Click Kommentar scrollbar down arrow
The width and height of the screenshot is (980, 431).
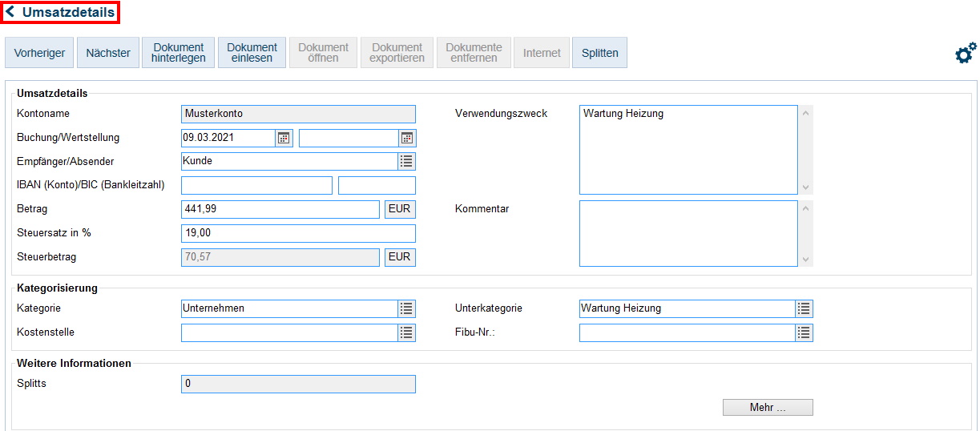(806, 260)
